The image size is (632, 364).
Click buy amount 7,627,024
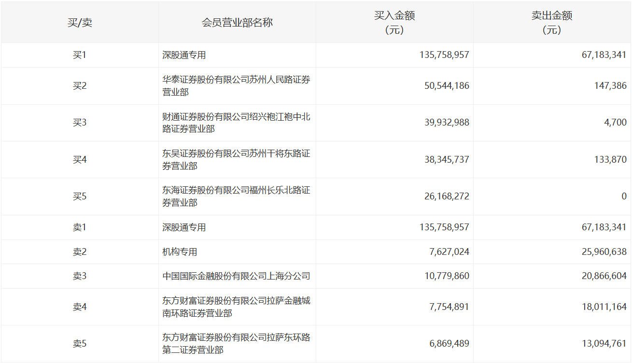[449, 252]
